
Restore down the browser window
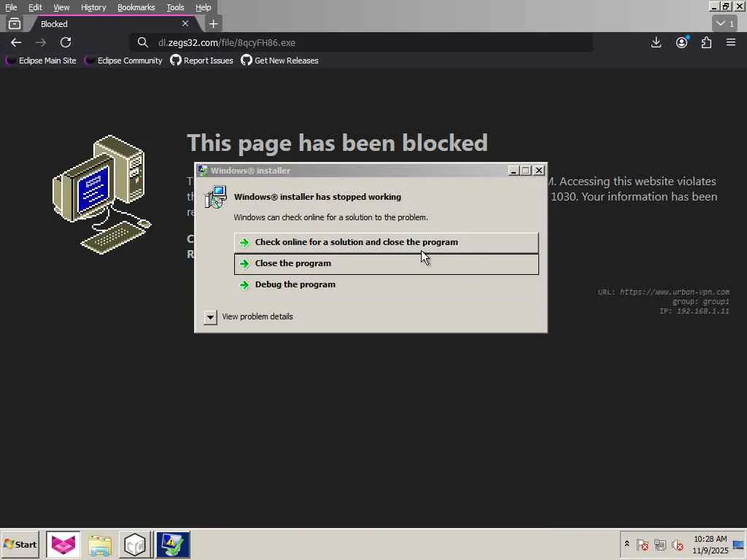click(725, 6)
